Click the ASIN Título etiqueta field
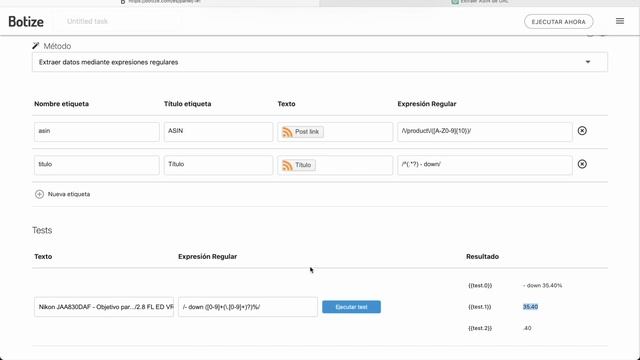The width and height of the screenshot is (640, 360). [x=218, y=131]
